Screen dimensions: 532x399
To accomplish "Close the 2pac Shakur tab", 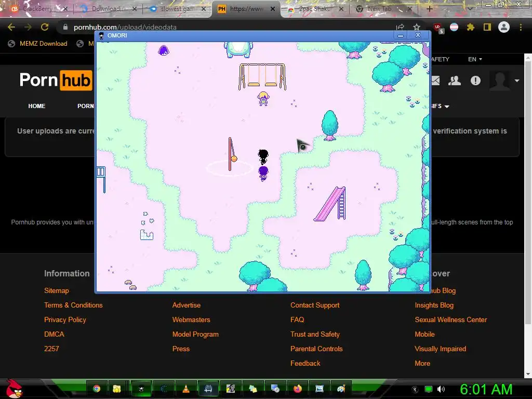I will (x=341, y=9).
